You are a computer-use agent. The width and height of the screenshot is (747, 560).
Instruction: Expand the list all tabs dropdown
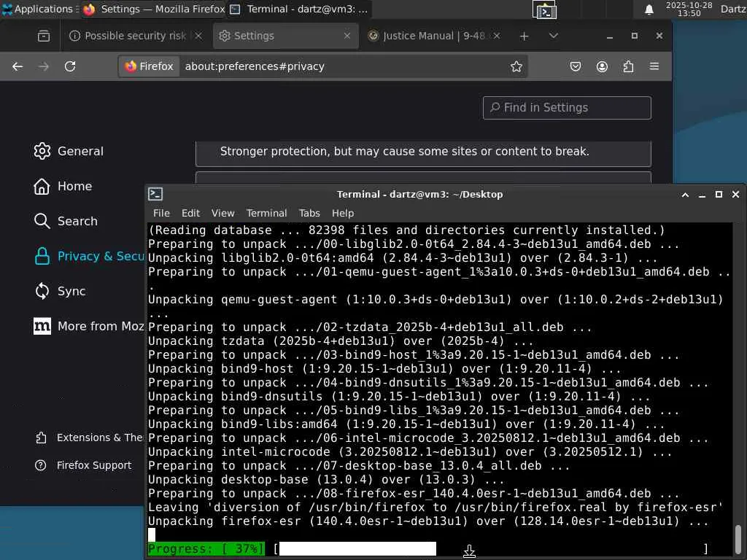554,36
